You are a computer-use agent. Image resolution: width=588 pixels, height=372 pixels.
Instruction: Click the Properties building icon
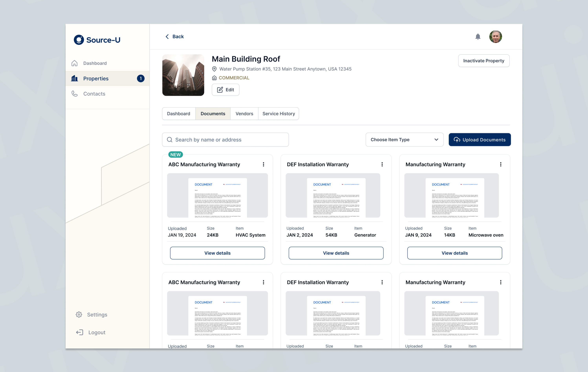tap(74, 78)
